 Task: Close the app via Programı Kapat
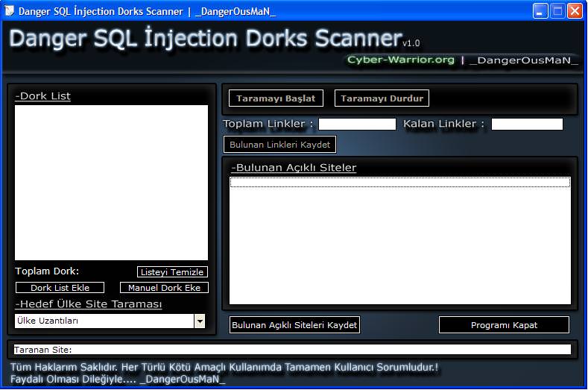[x=504, y=325]
